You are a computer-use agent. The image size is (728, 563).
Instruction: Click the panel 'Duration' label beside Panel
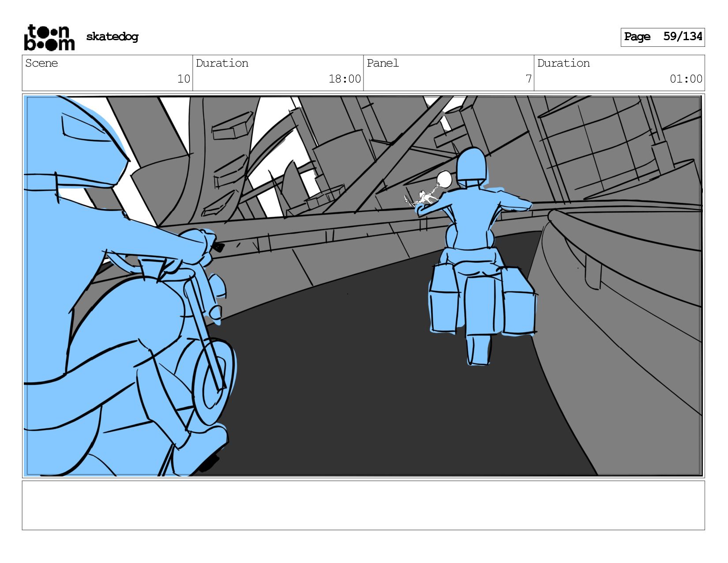[x=563, y=63]
